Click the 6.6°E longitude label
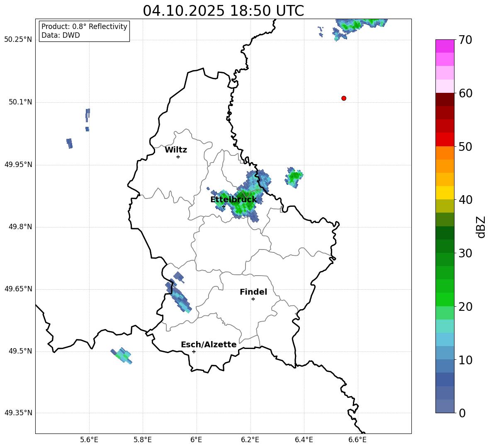 (357, 440)
